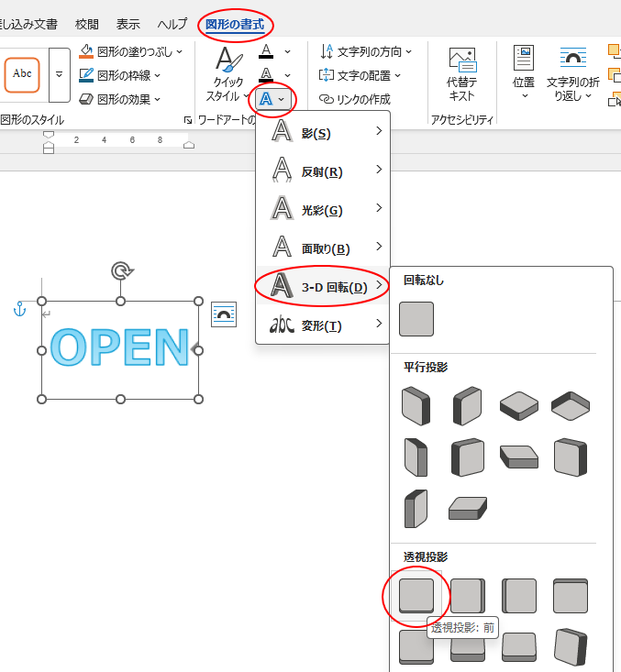Screen dimensions: 621x672
Task: Select the orange Abc shape style preset
Action: (22, 75)
